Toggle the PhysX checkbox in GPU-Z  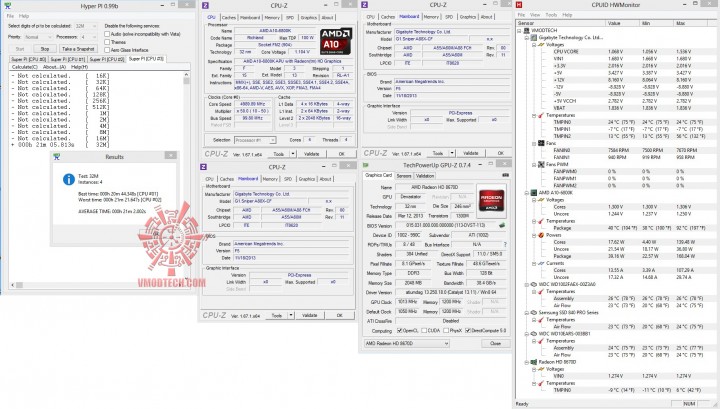pyautogui.click(x=445, y=331)
